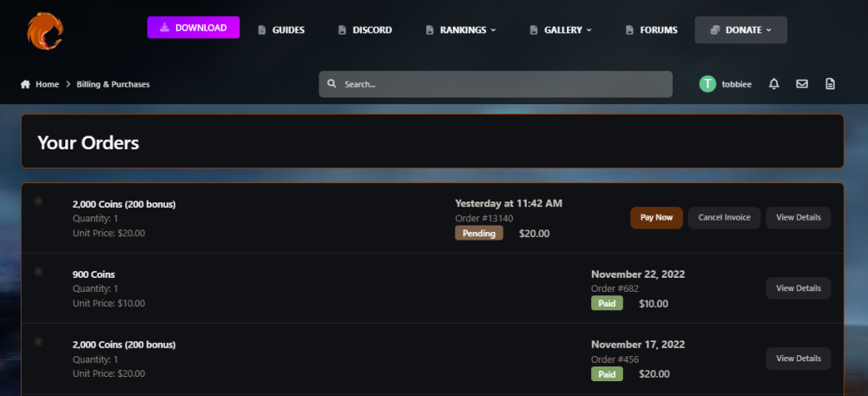The image size is (868, 396).
Task: Click Unit Price: $10.00 text
Action: pyautogui.click(x=108, y=303)
